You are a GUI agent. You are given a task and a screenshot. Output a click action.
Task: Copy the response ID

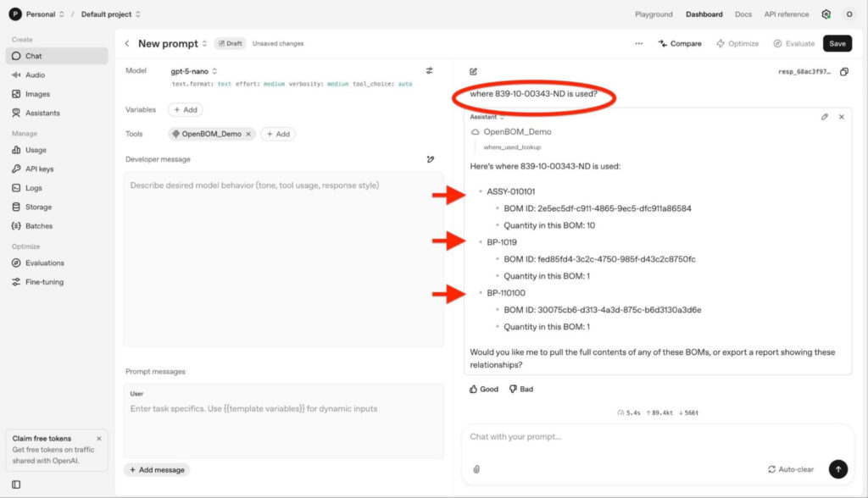tap(844, 71)
